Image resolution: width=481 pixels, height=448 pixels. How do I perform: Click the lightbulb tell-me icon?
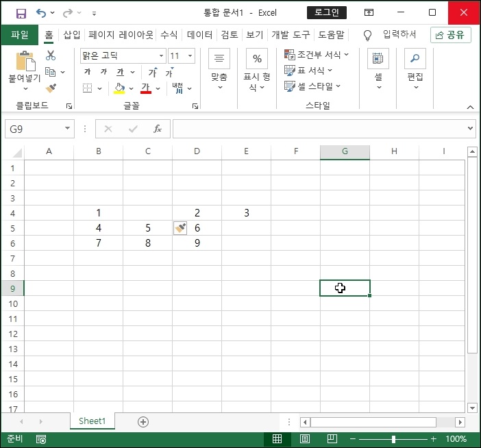click(367, 35)
